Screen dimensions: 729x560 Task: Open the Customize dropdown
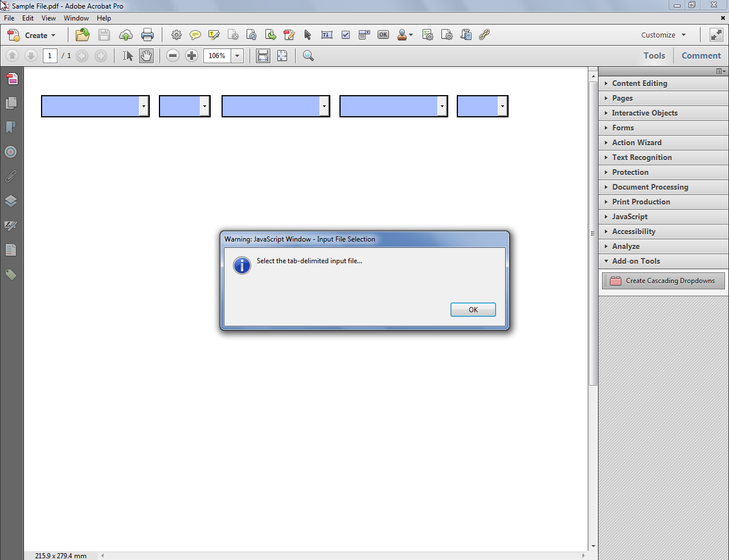click(663, 35)
